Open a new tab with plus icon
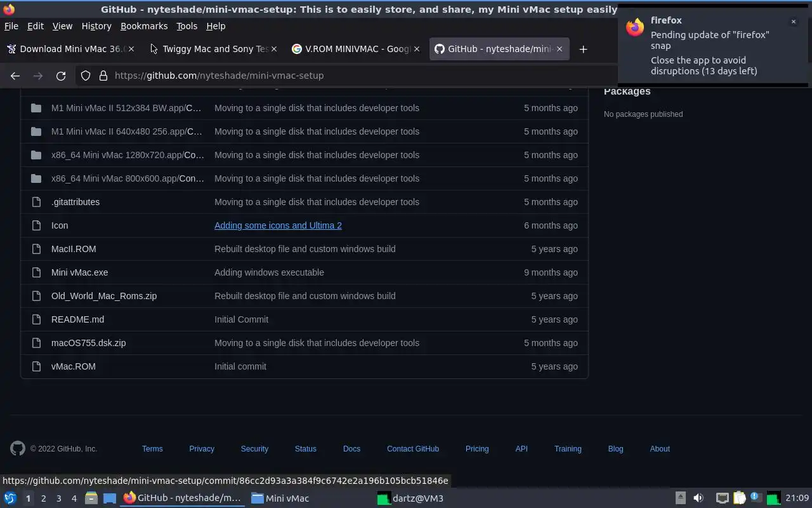Image resolution: width=812 pixels, height=508 pixels. click(x=583, y=49)
